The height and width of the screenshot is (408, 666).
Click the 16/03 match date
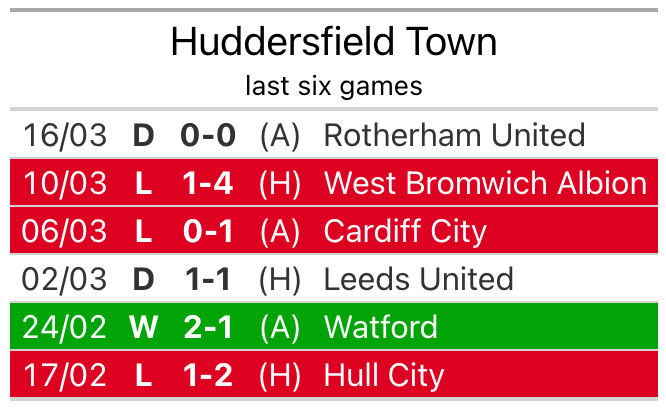point(65,135)
